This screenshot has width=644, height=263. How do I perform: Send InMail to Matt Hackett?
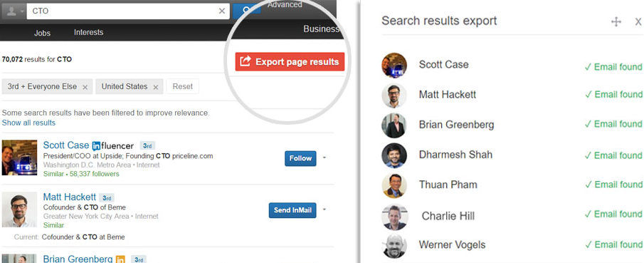tap(292, 210)
